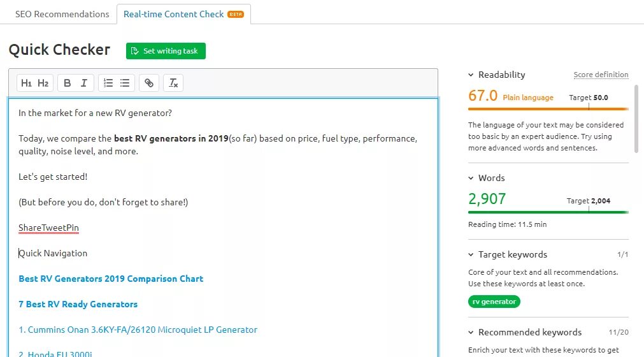Click the rv generator keyword tag

494,302
